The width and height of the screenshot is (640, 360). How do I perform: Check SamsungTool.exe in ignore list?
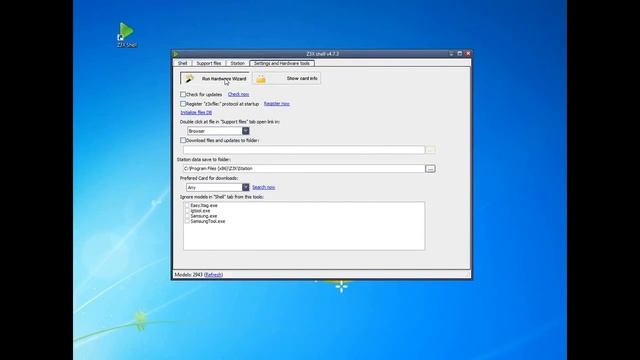pyautogui.click(x=187, y=221)
